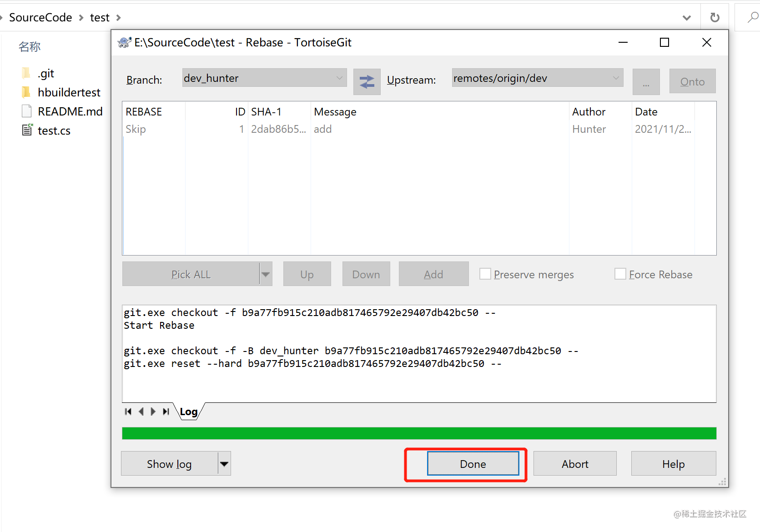Viewport: 760px width, 532px height.
Task: Expand the Pick ALL dropdown arrow
Action: pyautogui.click(x=266, y=274)
